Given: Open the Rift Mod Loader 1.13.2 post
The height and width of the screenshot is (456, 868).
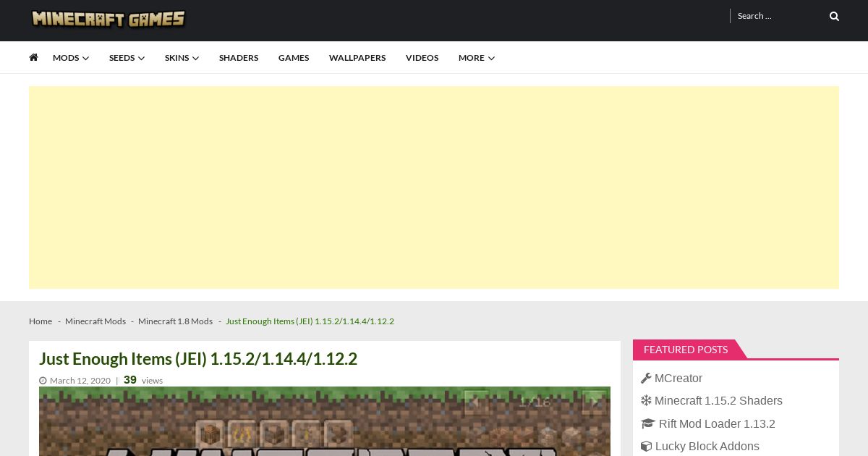Looking at the screenshot, I should 717,423.
